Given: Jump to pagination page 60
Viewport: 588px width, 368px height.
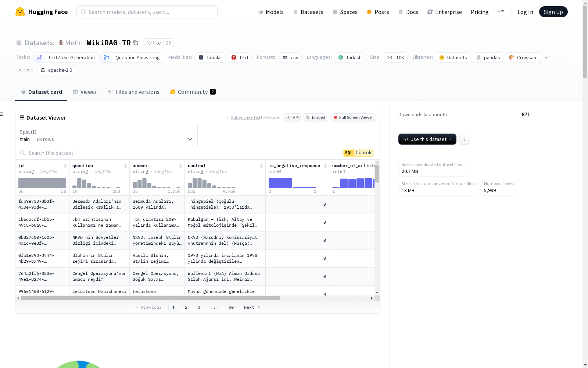Looking at the screenshot, I should [231, 307].
